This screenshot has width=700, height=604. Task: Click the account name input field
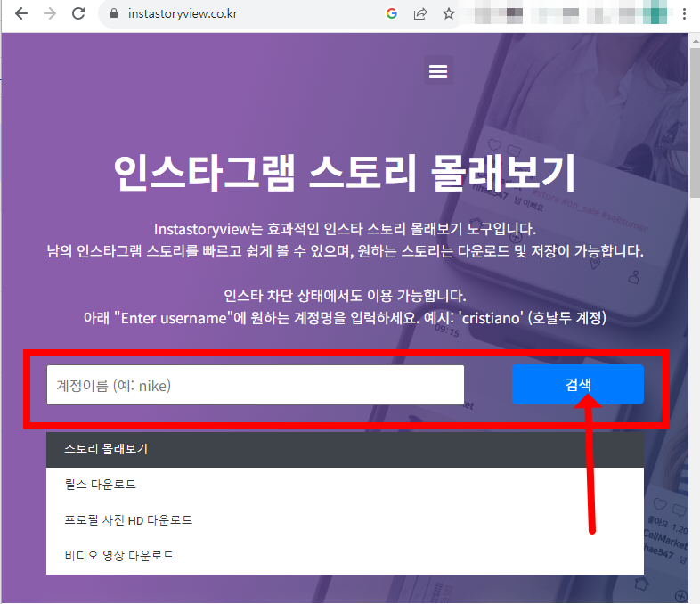tap(256, 385)
